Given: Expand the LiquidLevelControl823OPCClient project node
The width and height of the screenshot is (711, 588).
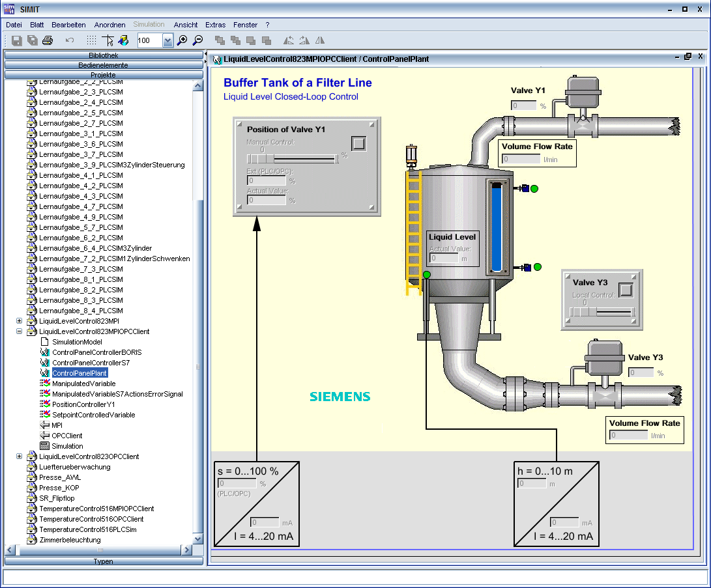Looking at the screenshot, I should pos(19,456).
